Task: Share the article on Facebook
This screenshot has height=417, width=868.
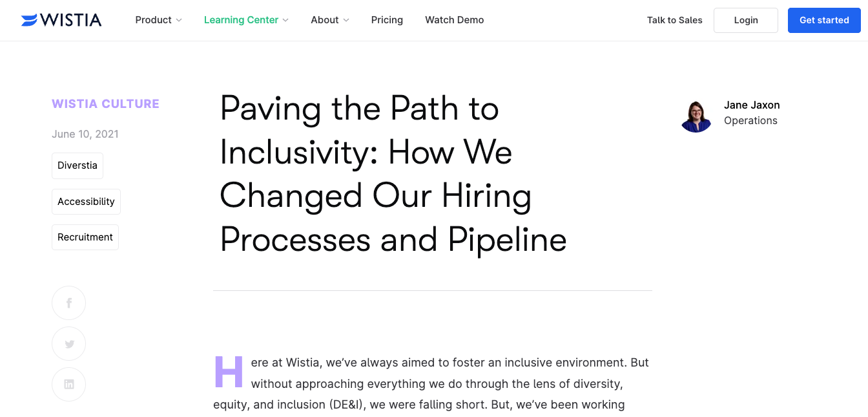Action: point(68,303)
